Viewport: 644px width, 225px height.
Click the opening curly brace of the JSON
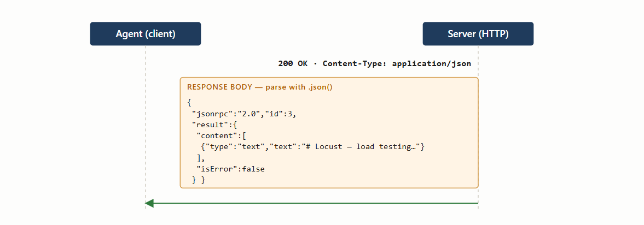189,103
